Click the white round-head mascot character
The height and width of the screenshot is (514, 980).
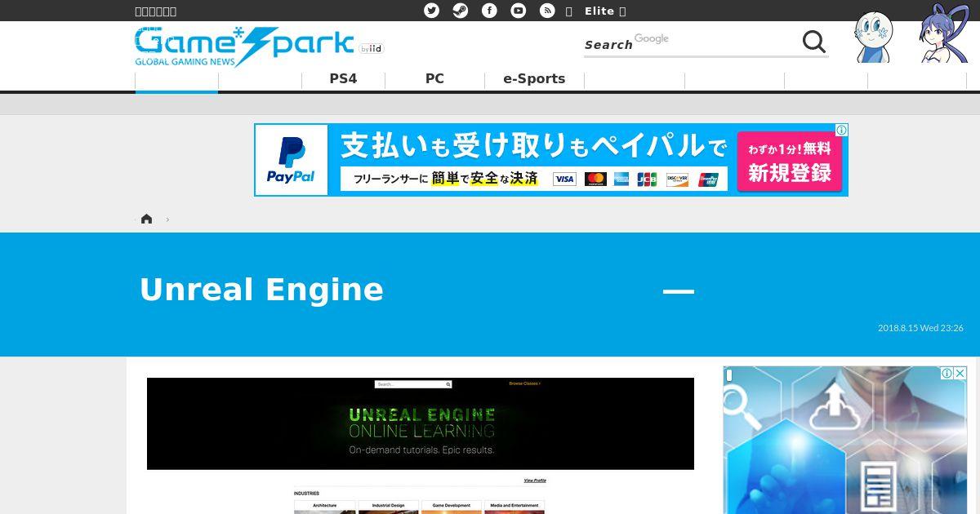(x=874, y=37)
